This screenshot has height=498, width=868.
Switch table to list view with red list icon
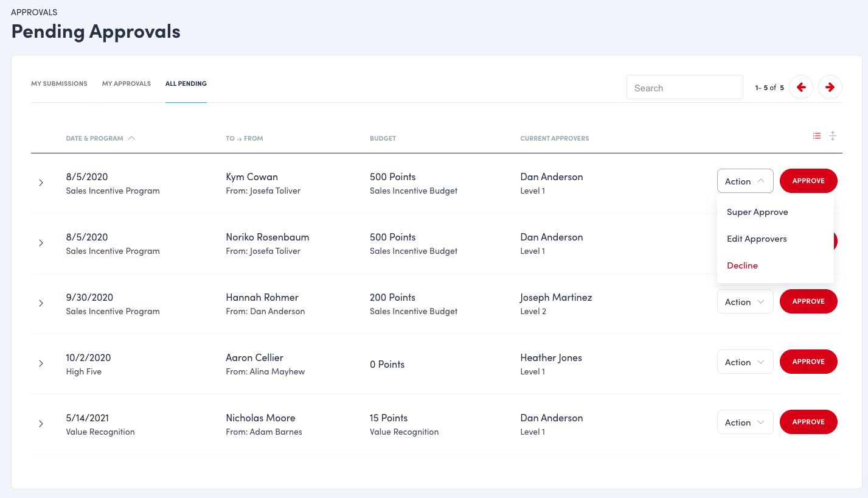[817, 136]
